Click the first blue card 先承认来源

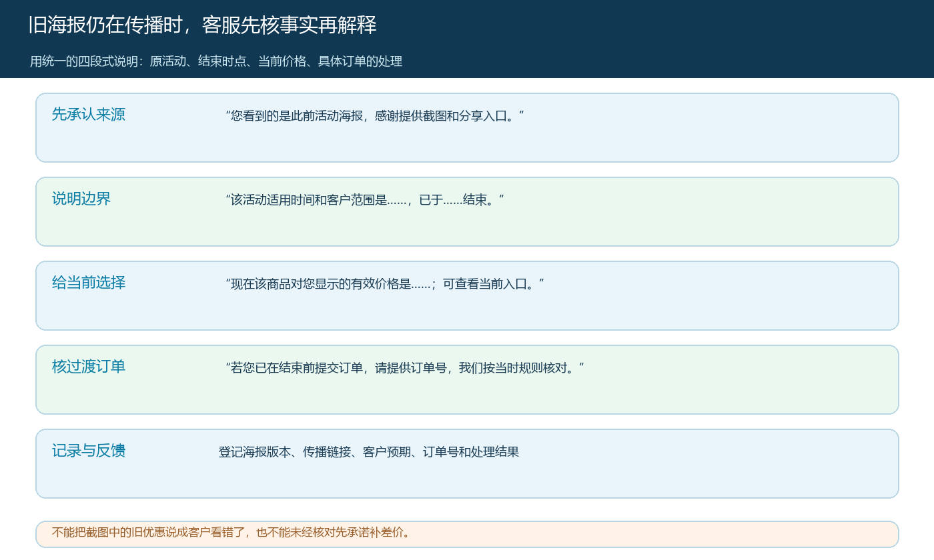click(x=467, y=127)
